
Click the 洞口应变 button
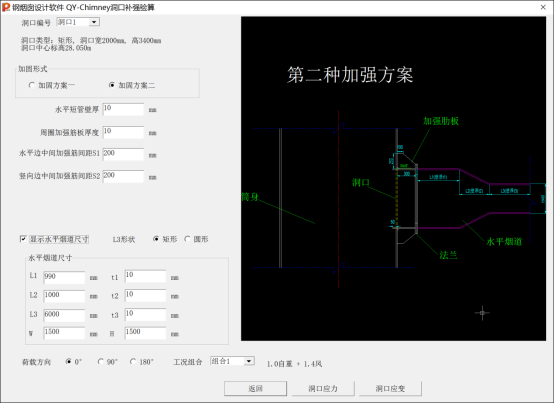(390, 388)
